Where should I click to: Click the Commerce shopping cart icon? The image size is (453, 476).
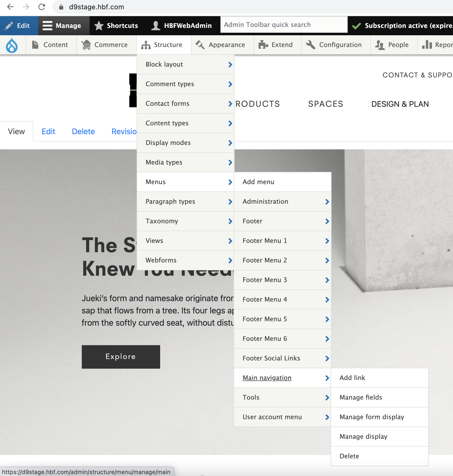click(x=86, y=45)
